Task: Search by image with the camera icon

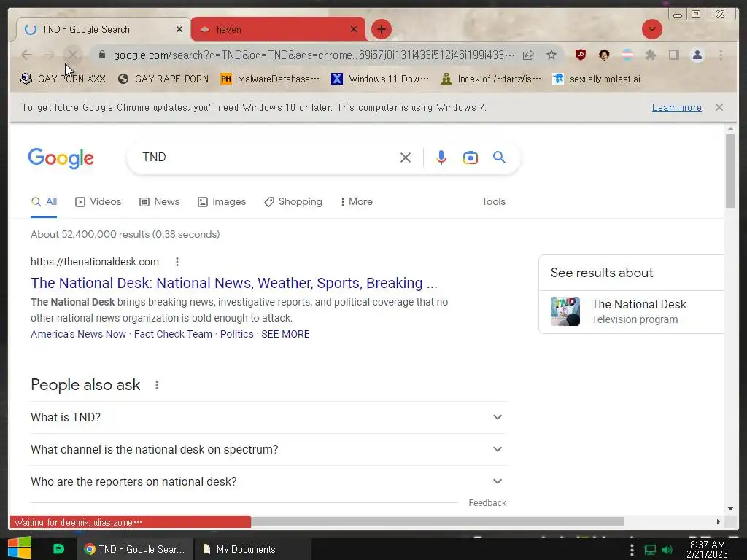Action: 471,157
